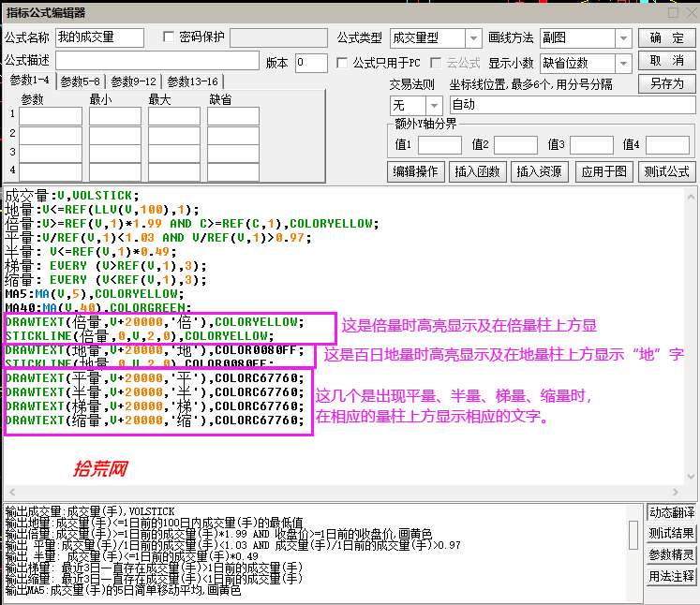
Task: Click the horizontal scrollbar right arrow
Action: point(675,492)
